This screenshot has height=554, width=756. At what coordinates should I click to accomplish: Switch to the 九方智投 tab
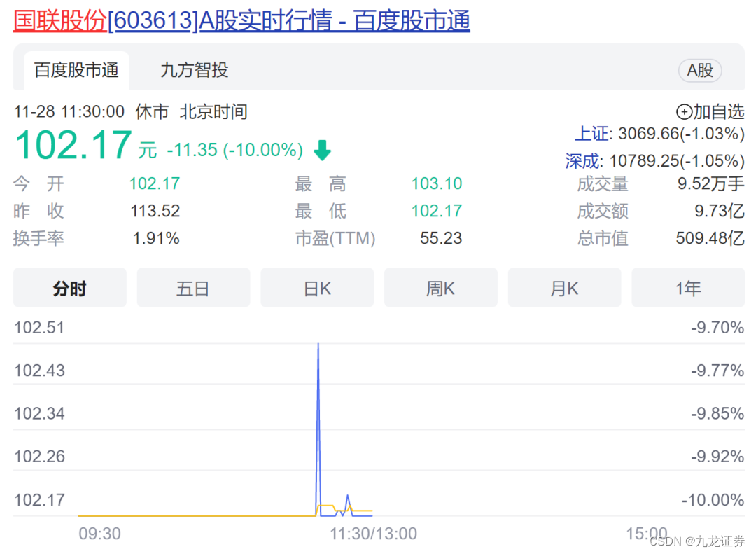point(195,71)
